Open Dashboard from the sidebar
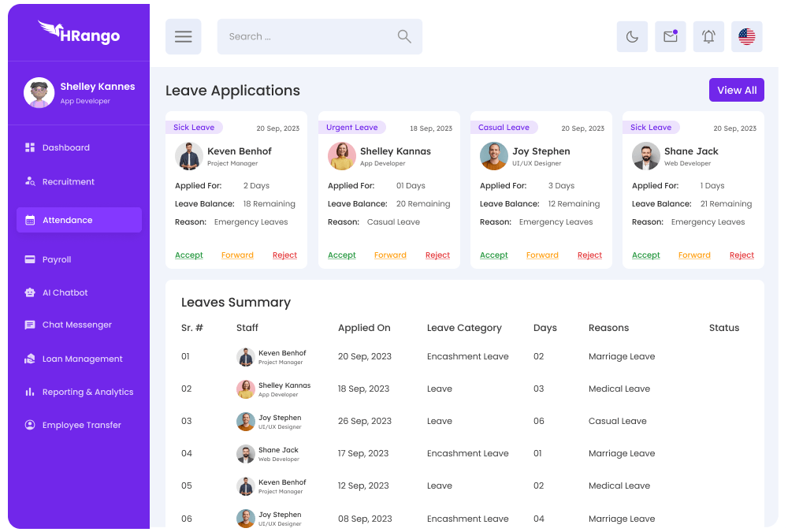This screenshot has height=532, width=788. [x=66, y=147]
